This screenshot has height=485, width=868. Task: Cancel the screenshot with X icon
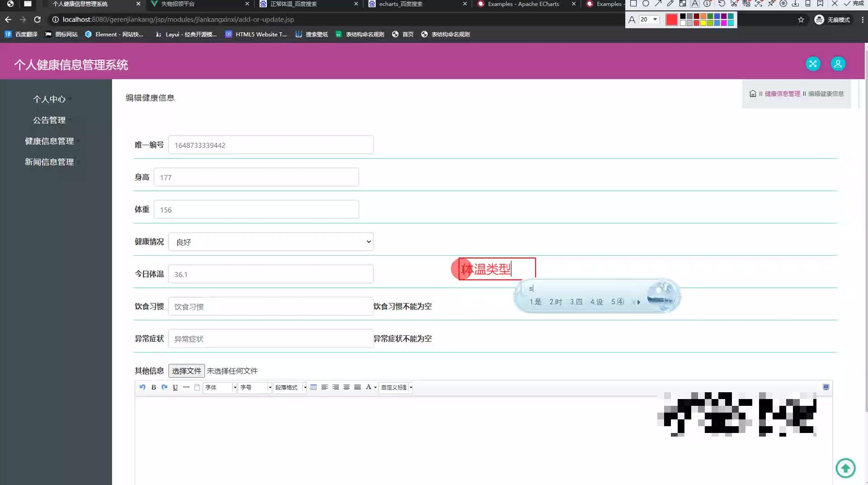pos(835,3)
